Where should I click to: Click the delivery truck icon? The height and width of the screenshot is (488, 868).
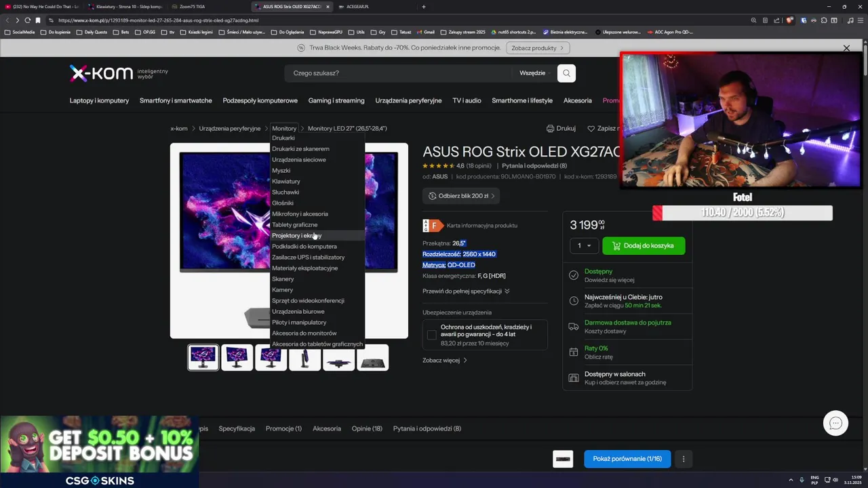574,327
